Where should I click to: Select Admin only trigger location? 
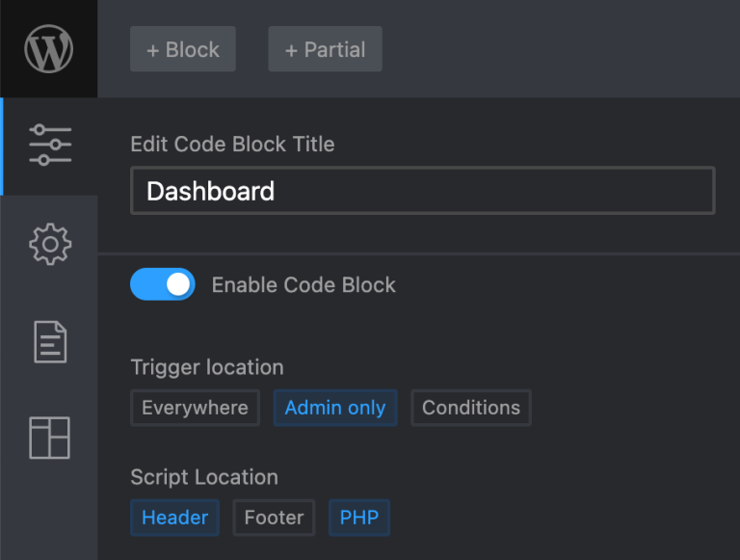(x=335, y=408)
